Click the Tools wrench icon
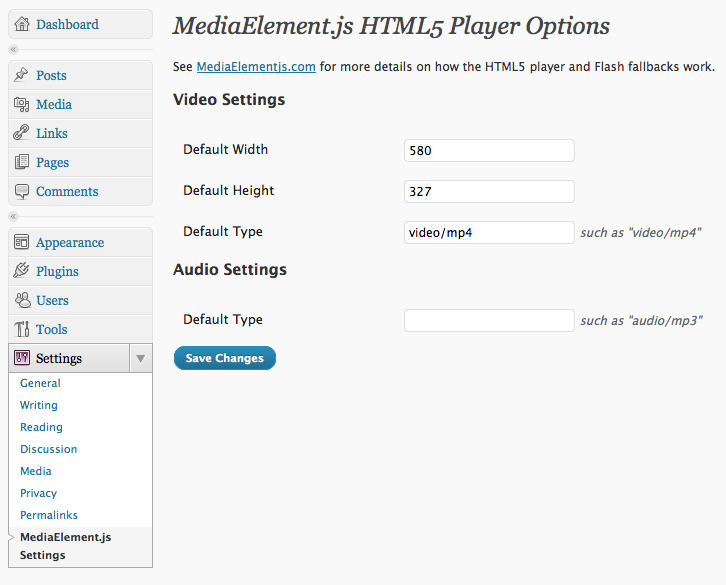This screenshot has height=585, width=726. (x=22, y=329)
